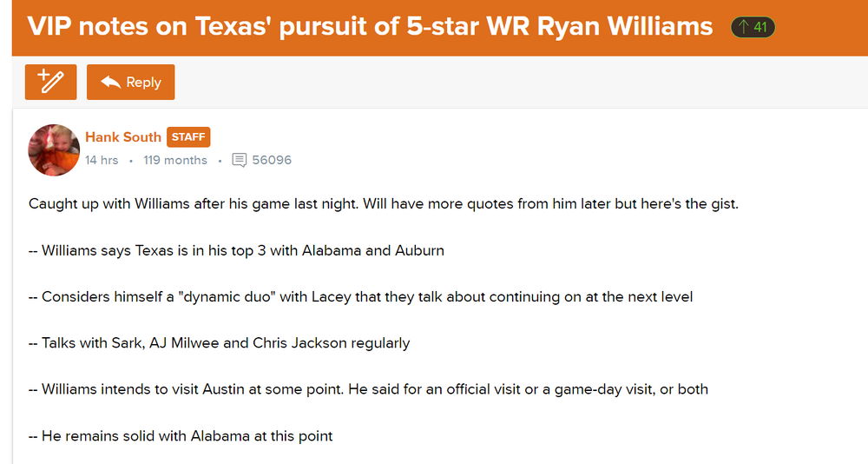Open the new post compose pencil icon
868x464 pixels.
point(51,82)
